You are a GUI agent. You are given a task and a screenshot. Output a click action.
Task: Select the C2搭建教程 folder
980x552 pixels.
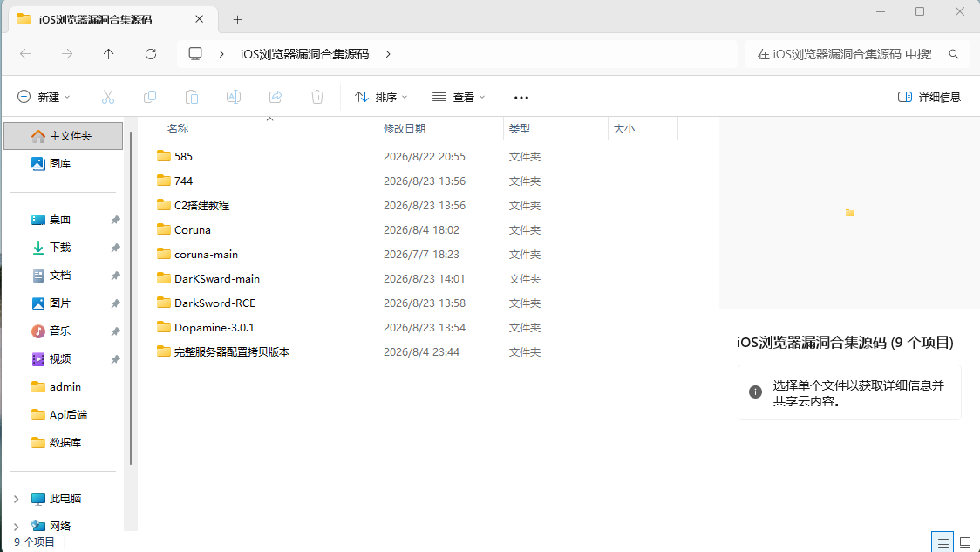pyautogui.click(x=202, y=205)
